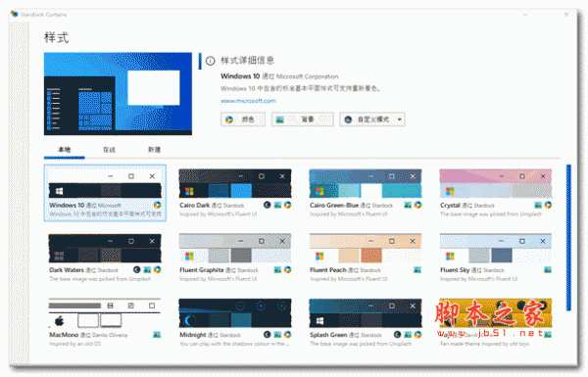Click the background image icon on Splash Green
The width and height of the screenshot is (588, 377).
408,335
